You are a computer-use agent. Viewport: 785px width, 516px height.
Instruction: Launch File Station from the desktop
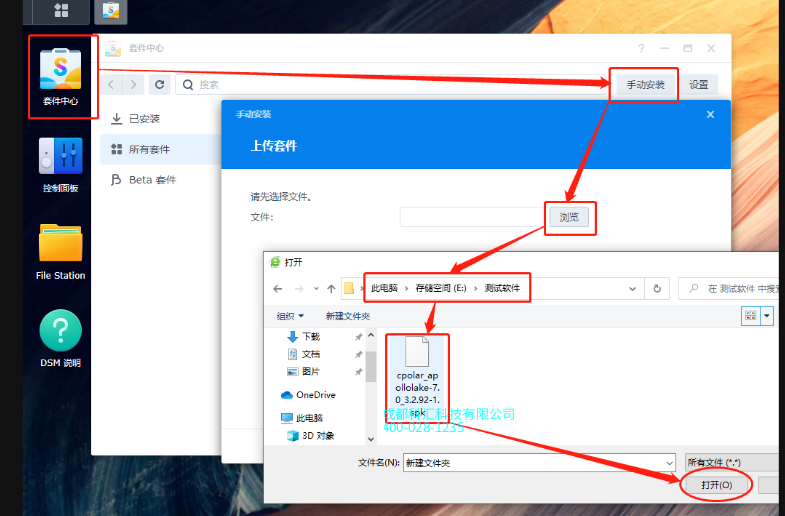(x=61, y=252)
